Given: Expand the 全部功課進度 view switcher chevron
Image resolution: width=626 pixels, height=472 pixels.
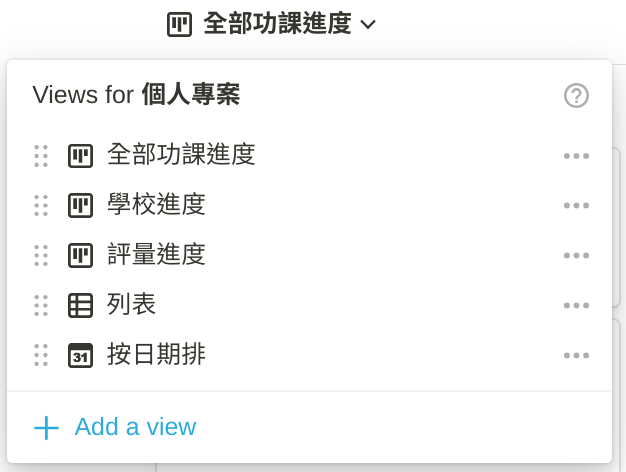Looking at the screenshot, I should 368,24.
